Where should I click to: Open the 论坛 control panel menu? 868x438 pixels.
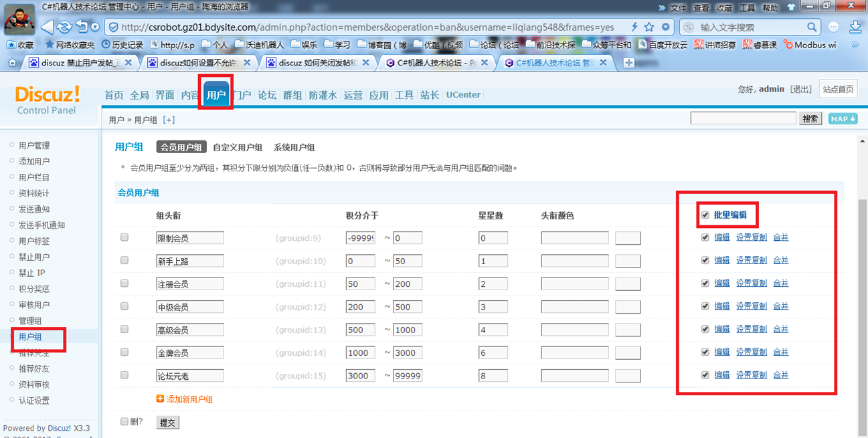(x=267, y=95)
